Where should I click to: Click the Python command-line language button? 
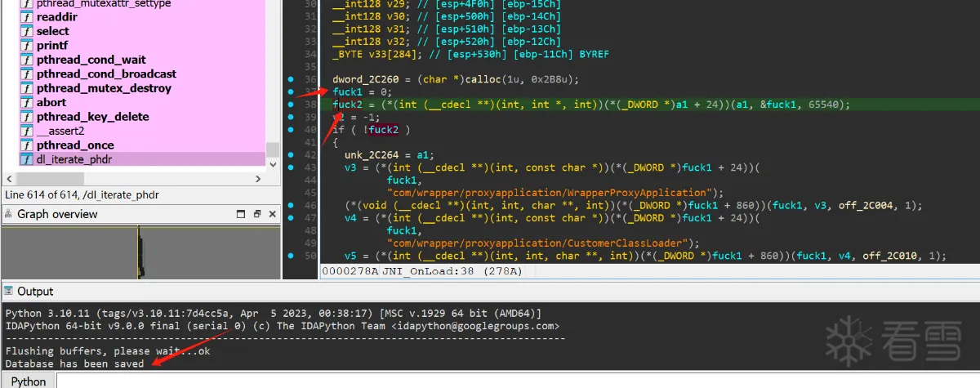pyautogui.click(x=29, y=381)
